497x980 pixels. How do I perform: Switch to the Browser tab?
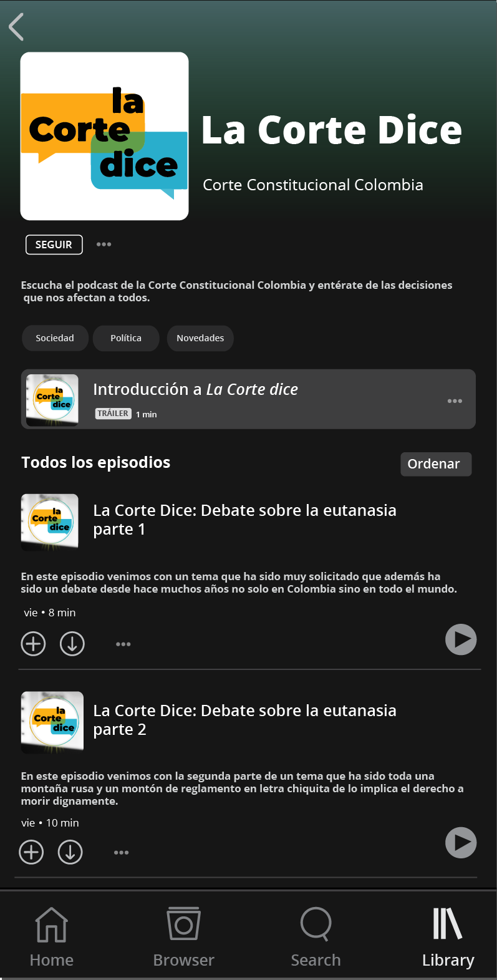(x=184, y=937)
